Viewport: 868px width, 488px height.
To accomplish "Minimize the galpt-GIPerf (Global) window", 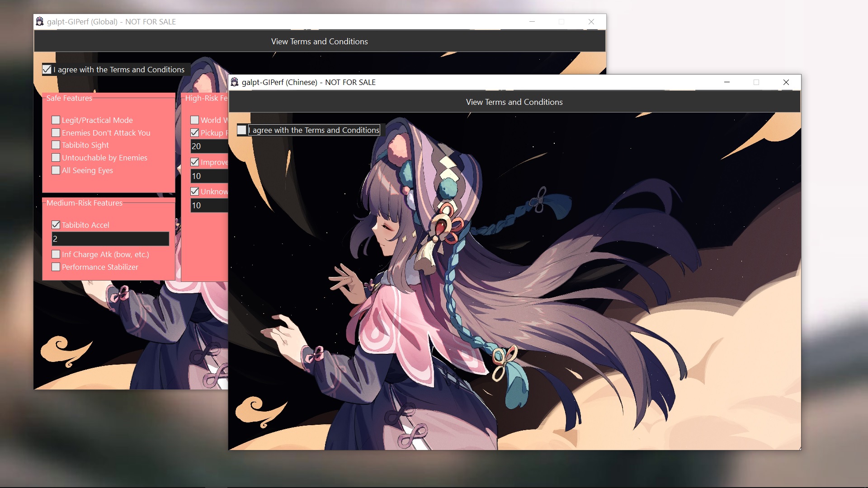I will [532, 22].
